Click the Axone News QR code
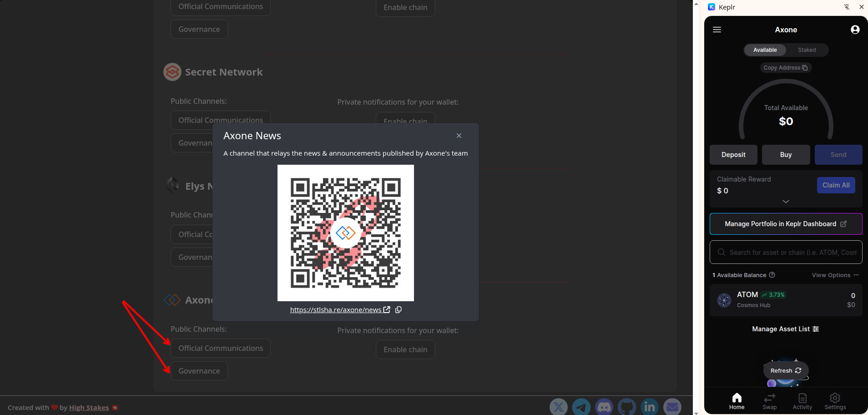Viewport: 868px width, 415px height. (346, 233)
